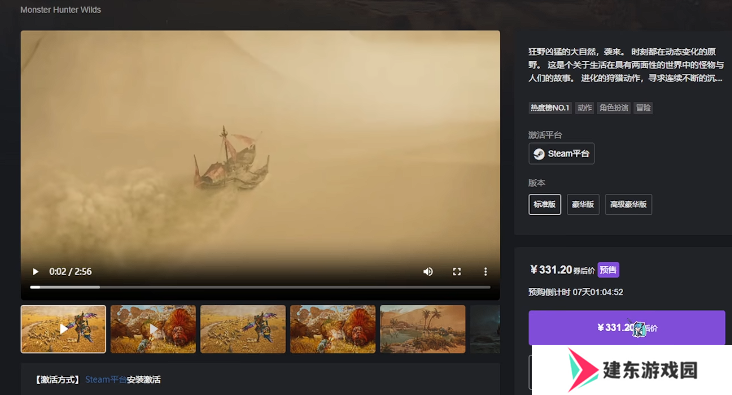Image resolution: width=732 pixels, height=395 pixels.
Task: Click the 动作 genre tag
Action: coord(584,108)
